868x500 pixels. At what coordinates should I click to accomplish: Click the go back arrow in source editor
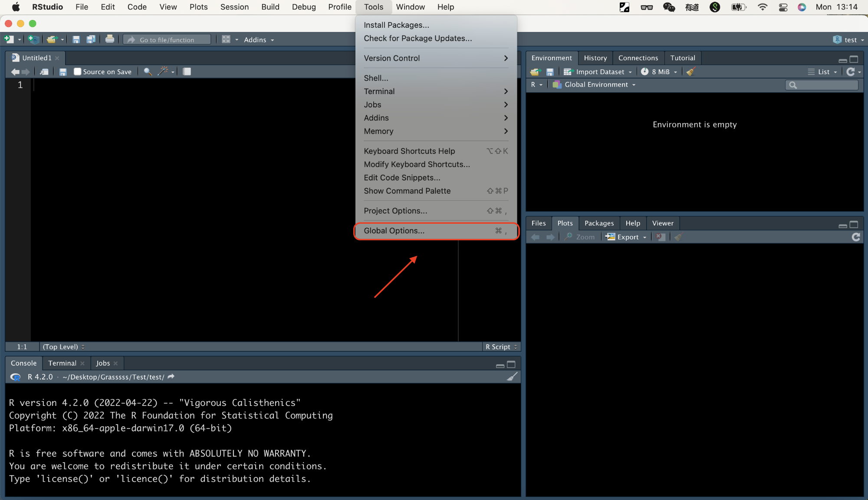click(x=15, y=72)
